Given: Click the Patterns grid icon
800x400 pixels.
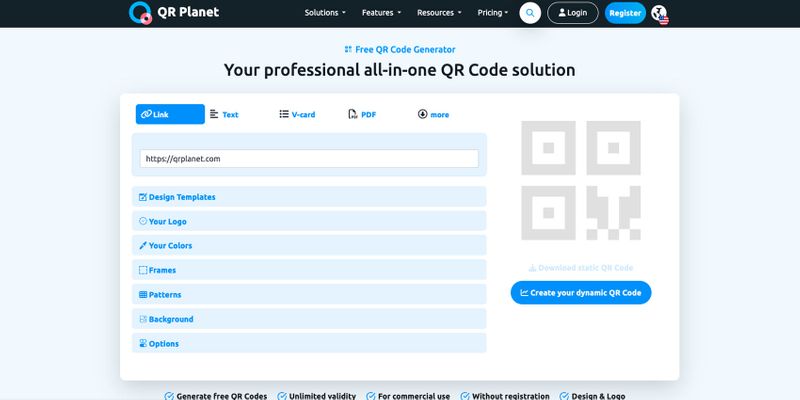Looking at the screenshot, I should [x=143, y=295].
